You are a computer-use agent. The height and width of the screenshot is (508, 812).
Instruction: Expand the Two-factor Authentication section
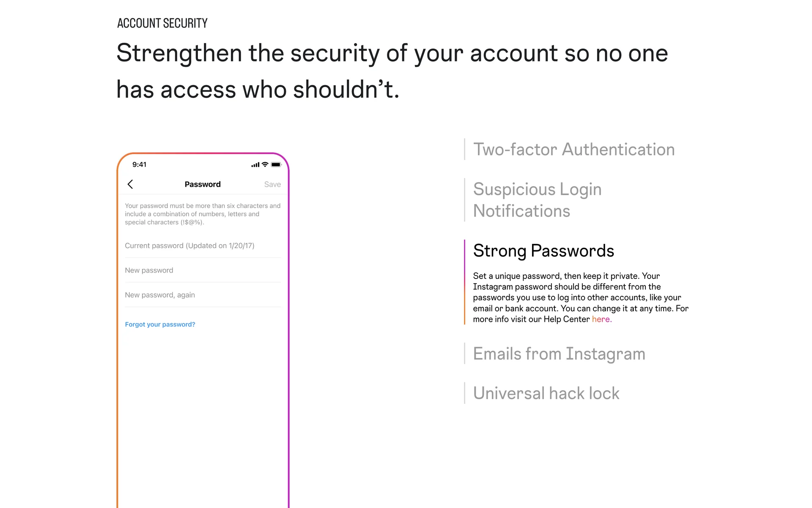(x=573, y=149)
